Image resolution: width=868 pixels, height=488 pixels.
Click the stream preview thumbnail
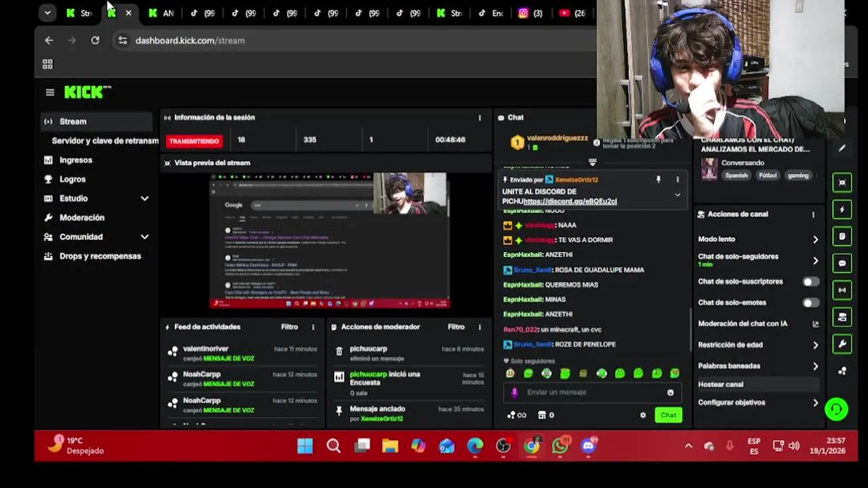click(329, 241)
